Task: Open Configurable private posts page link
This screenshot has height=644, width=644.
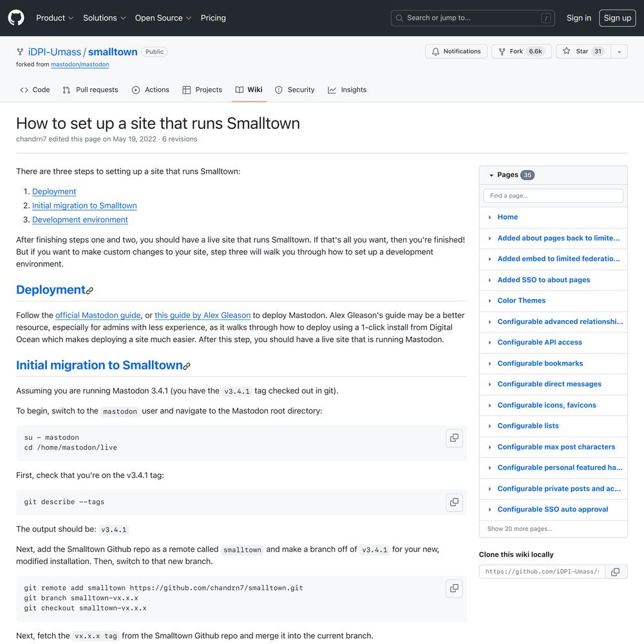Action: (559, 489)
